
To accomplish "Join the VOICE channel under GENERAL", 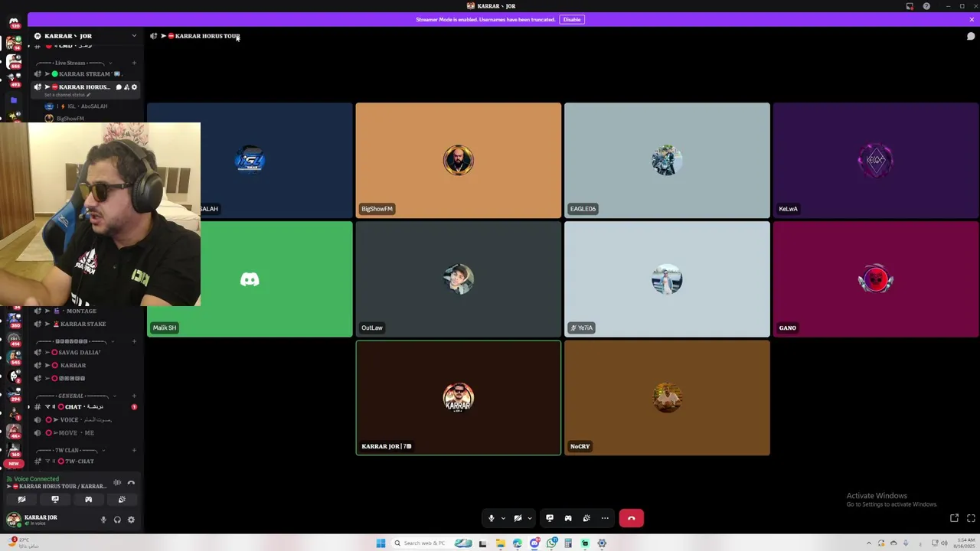I will (x=84, y=420).
